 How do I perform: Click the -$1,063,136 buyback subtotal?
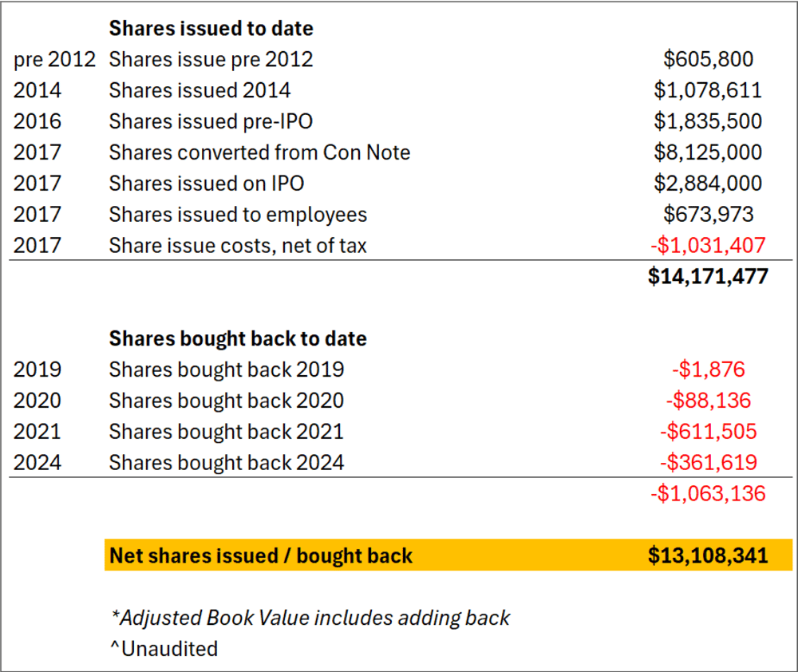[708, 494]
